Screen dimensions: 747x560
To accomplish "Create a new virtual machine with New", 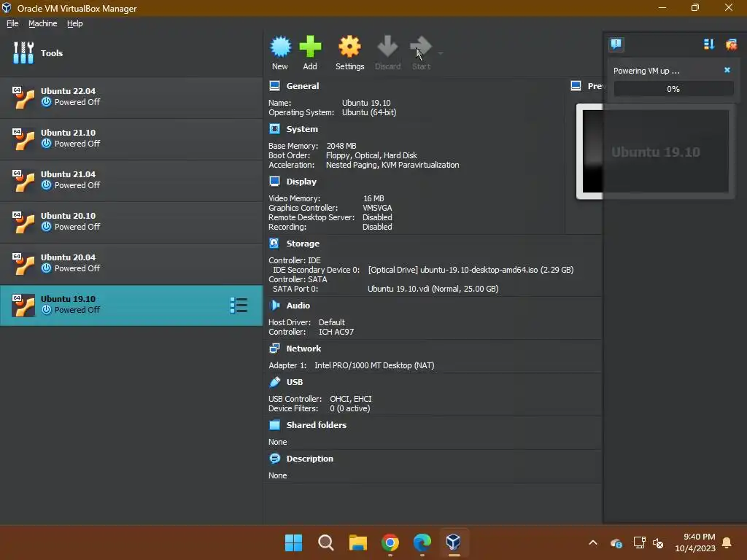I will [x=280, y=52].
